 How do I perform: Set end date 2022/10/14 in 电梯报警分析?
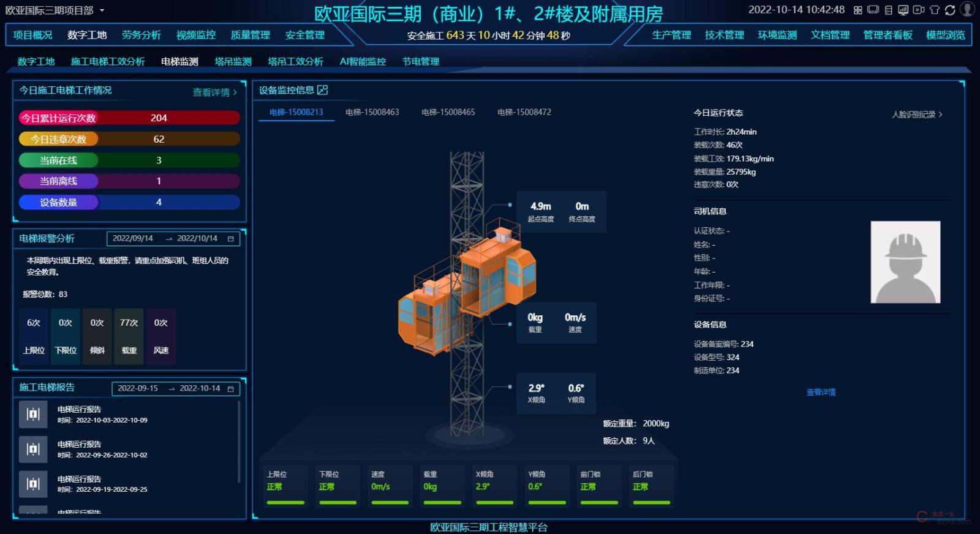[x=197, y=238]
